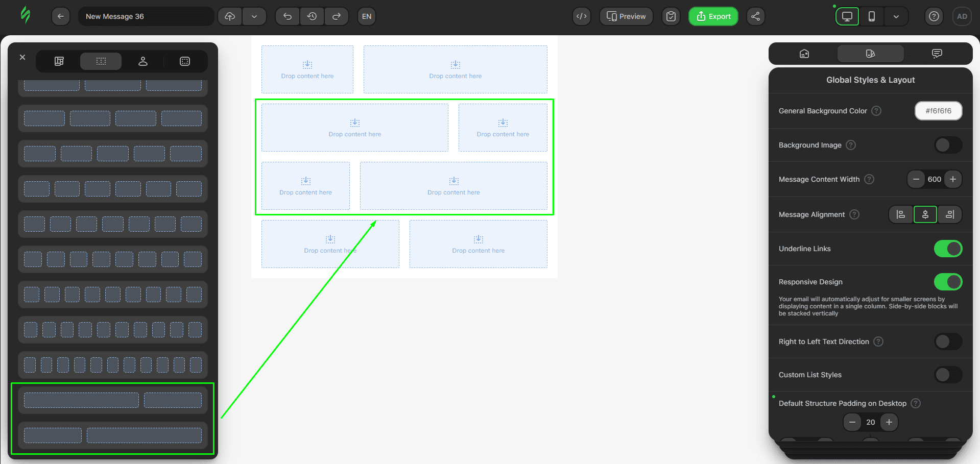Expand the save options chevron
This screenshot has height=464, width=980.
point(254,16)
